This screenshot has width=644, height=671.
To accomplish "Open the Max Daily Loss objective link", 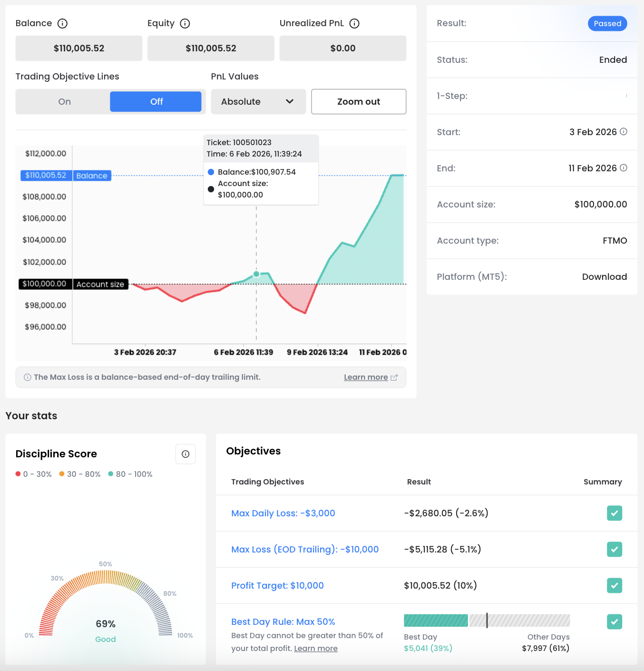I will coord(283,513).
